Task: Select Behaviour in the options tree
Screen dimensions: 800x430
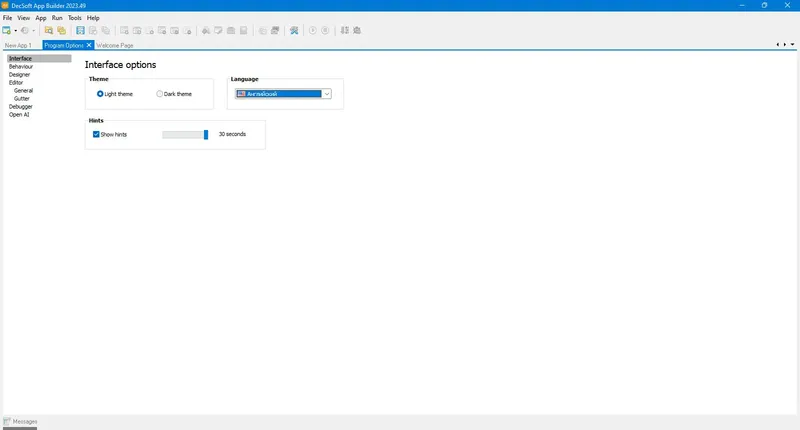Action: point(21,66)
